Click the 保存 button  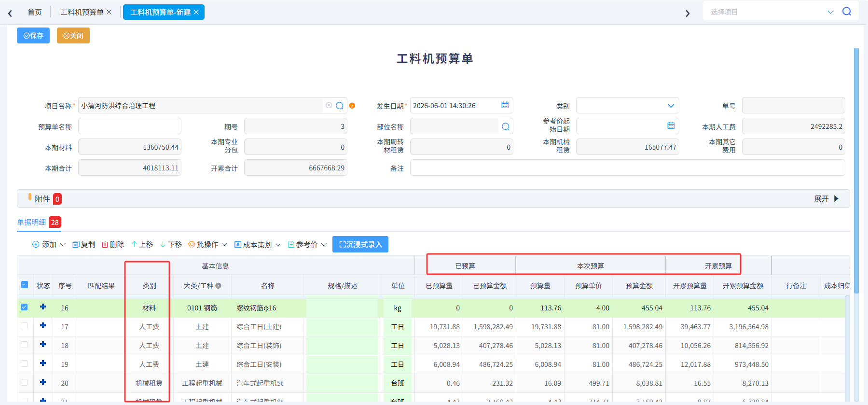tap(33, 35)
